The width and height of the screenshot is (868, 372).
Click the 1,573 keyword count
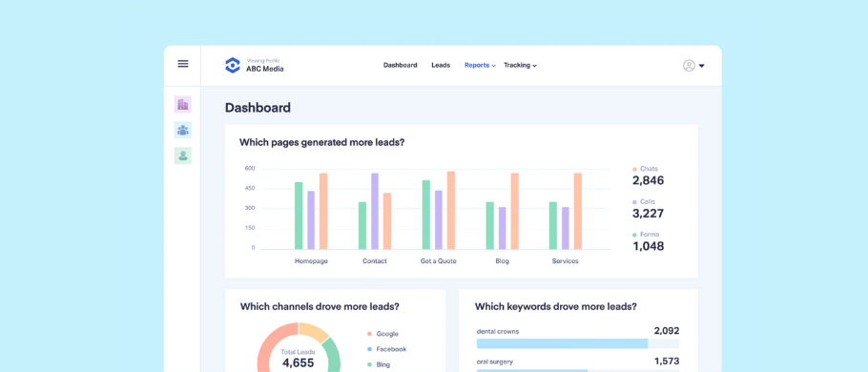pos(667,362)
